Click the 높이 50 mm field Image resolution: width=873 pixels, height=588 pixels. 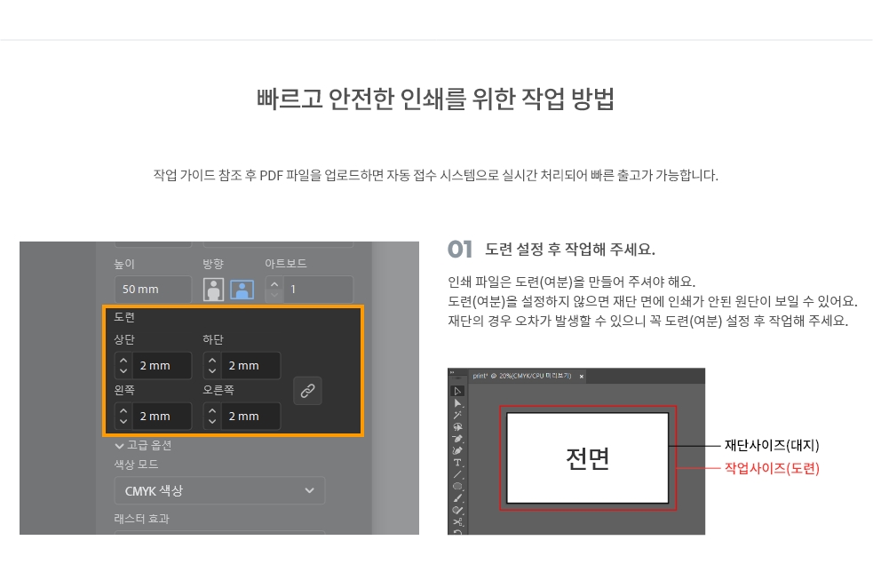[152, 290]
